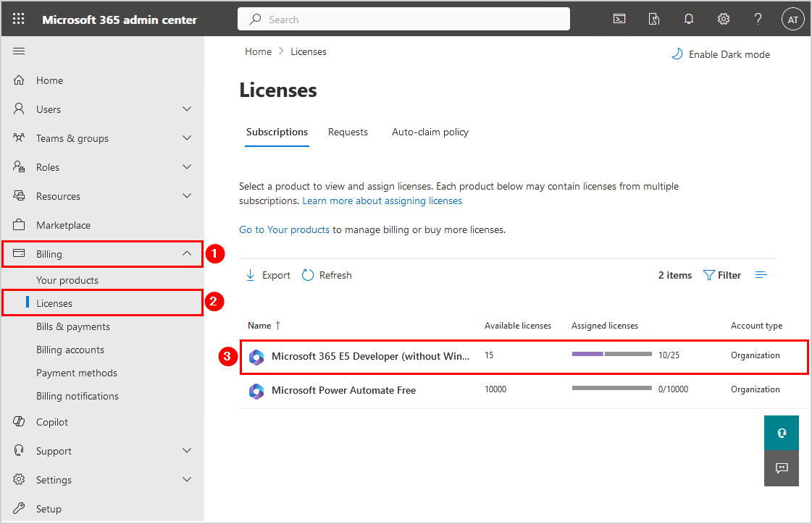Switch to the Requests tab
The width and height of the screenshot is (812, 524).
(348, 132)
